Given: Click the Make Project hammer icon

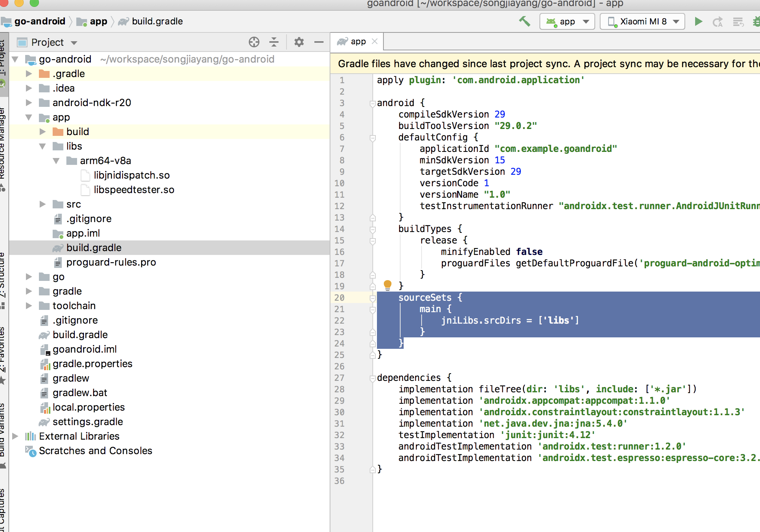Looking at the screenshot, I should 525,21.
